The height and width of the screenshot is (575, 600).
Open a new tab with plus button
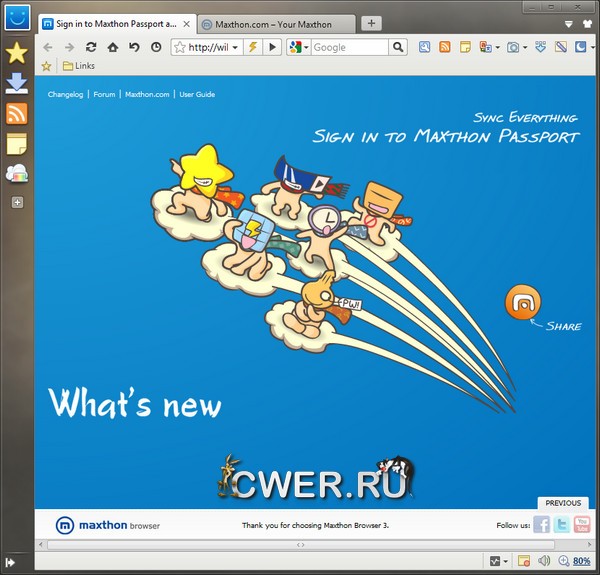pos(370,23)
